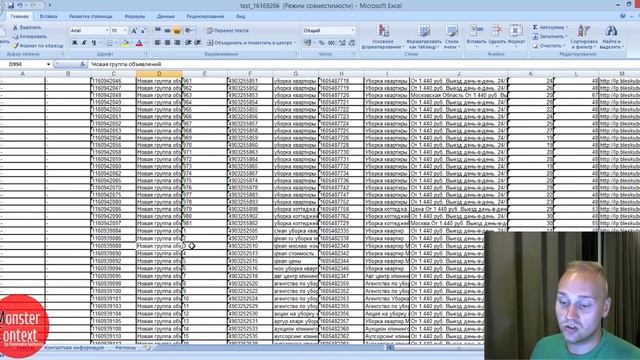Open text orientation options

coord(189,31)
